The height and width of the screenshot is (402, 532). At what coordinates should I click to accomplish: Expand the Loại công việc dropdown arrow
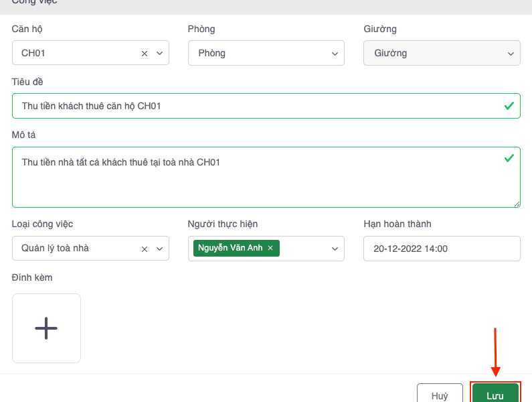[x=159, y=249]
